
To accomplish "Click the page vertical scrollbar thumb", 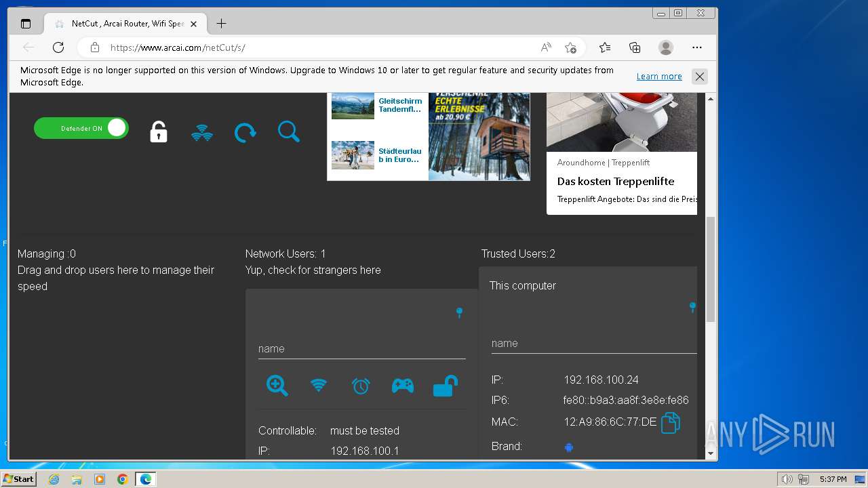I will pyautogui.click(x=711, y=269).
